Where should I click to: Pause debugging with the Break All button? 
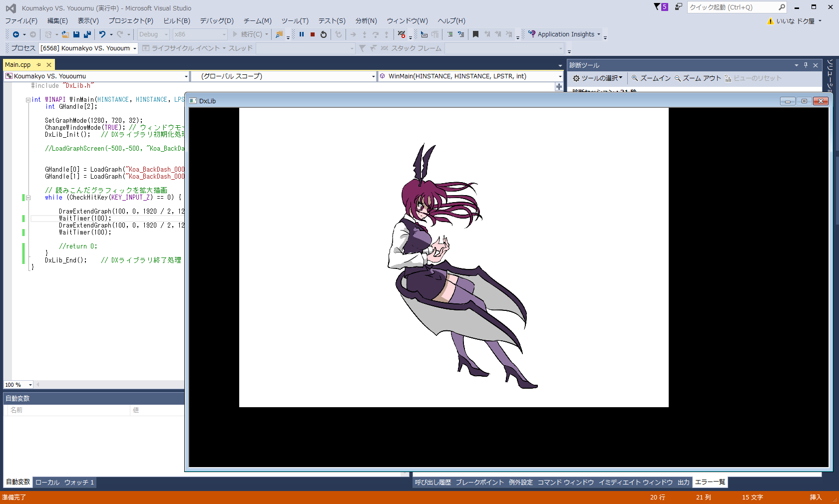pyautogui.click(x=302, y=34)
